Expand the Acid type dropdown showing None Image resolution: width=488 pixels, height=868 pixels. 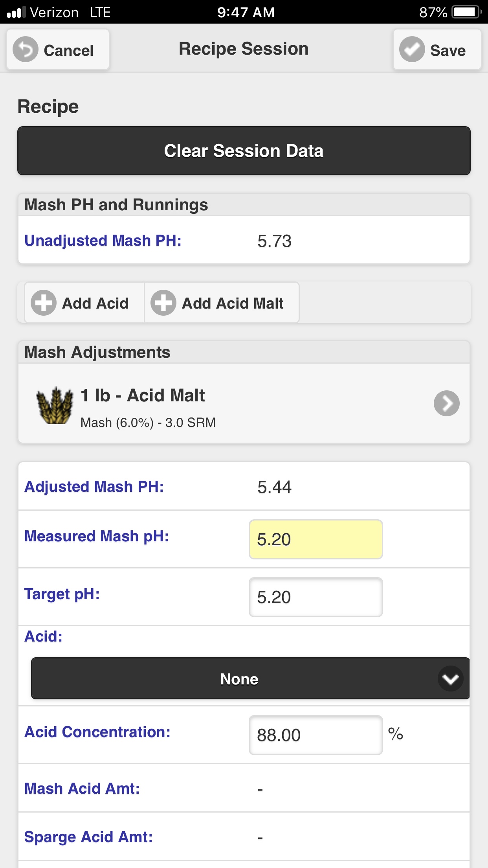(x=250, y=679)
